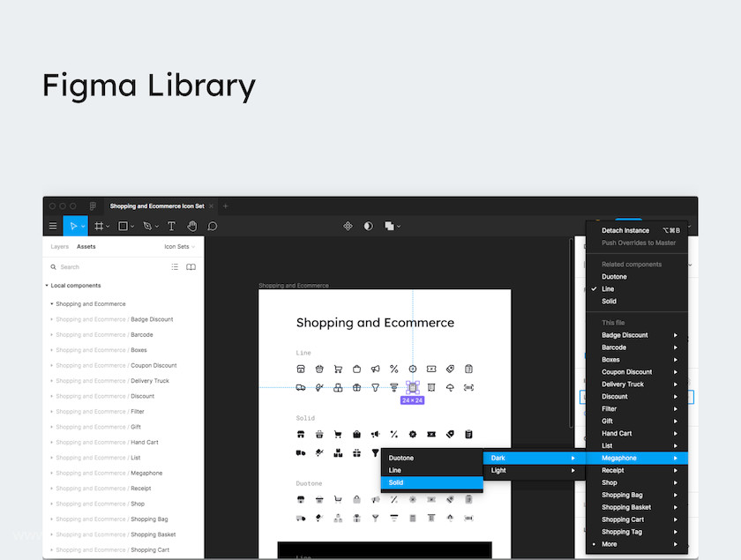Open the Light submenu entry
The height and width of the screenshot is (560, 741).
(534, 471)
